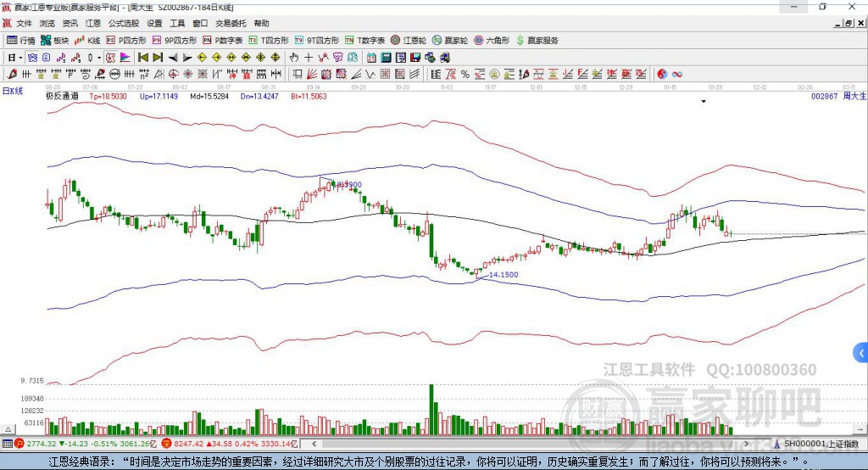
Task: Click the small black triangle chart marker
Action: pyautogui.click(x=704, y=102)
